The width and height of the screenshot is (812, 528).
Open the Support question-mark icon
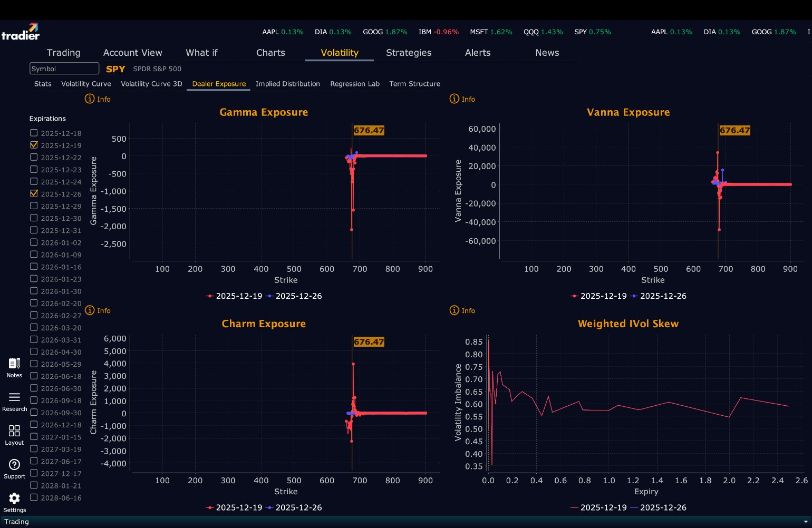point(14,465)
